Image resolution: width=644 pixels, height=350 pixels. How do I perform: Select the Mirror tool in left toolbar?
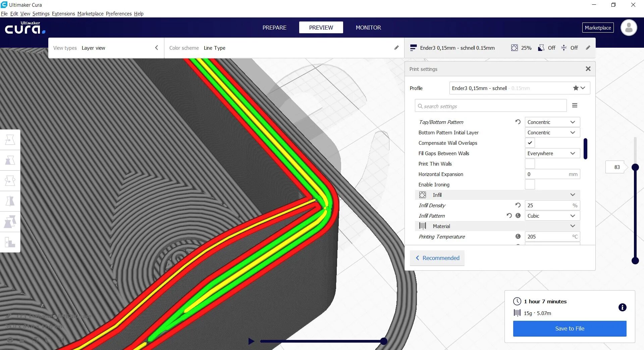tap(10, 201)
